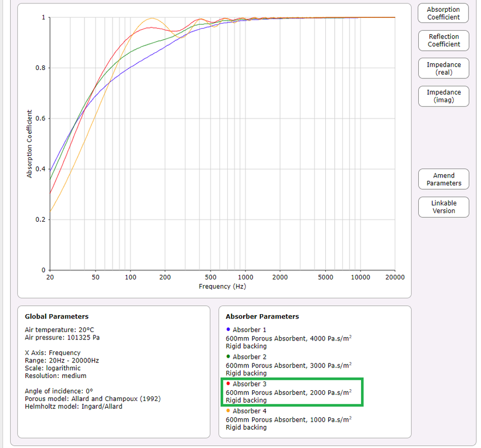Click '600mm Porous Absorbent, 4000 Pa.s/m²' text
The width and height of the screenshot is (481, 448).
pos(289,338)
